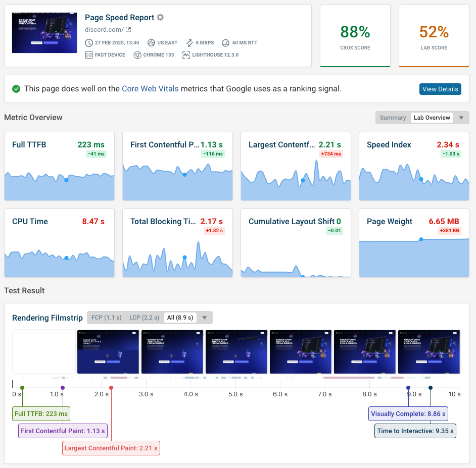Click the Chrome icon next to CHROME 133
Screen dimensions: 476x468
pos(137,55)
